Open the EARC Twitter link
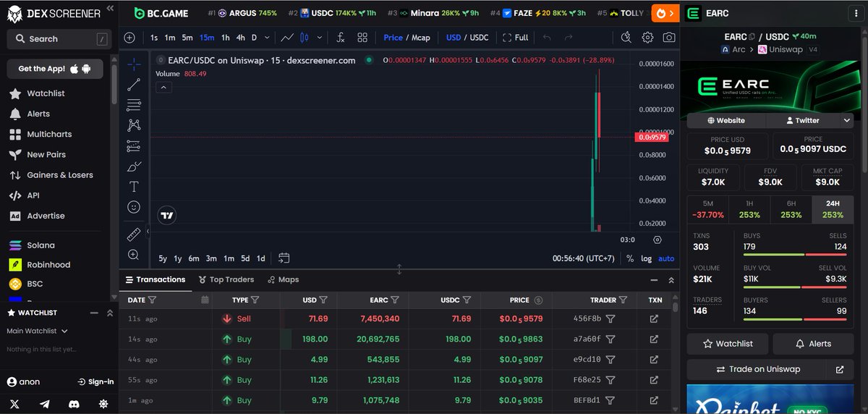Viewport: 868px width, 414px height. pos(802,120)
